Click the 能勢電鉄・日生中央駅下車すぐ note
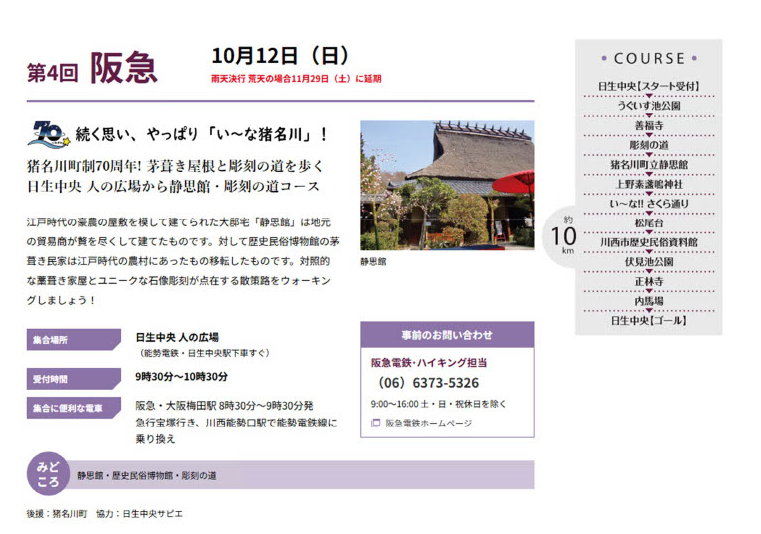The image size is (761, 534). pyautogui.click(x=203, y=353)
